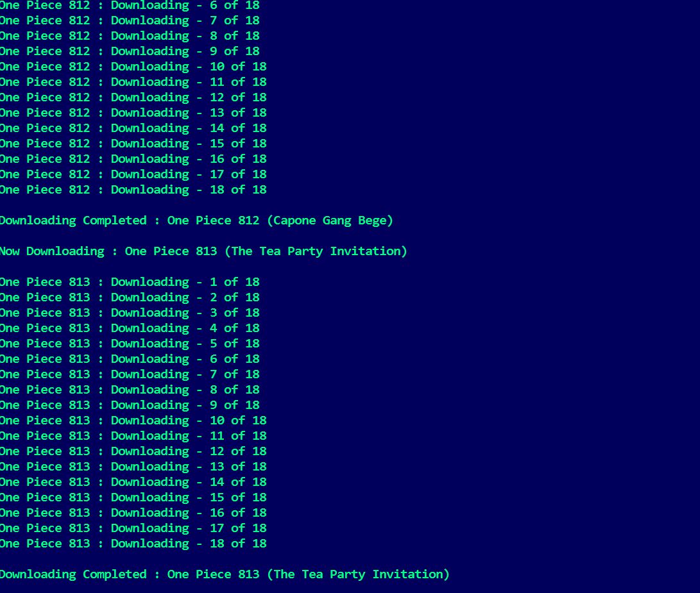Select line 'One Piece 812 : Downloading - 17 of 18'
The height and width of the screenshot is (593, 700).
point(133,174)
